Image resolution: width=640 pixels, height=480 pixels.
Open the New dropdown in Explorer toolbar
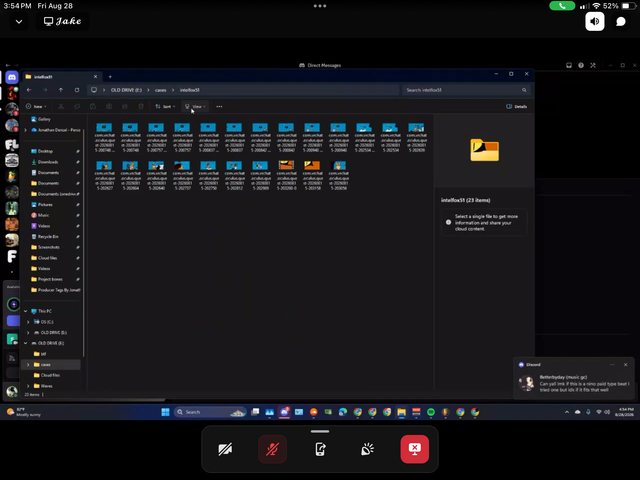click(36, 107)
